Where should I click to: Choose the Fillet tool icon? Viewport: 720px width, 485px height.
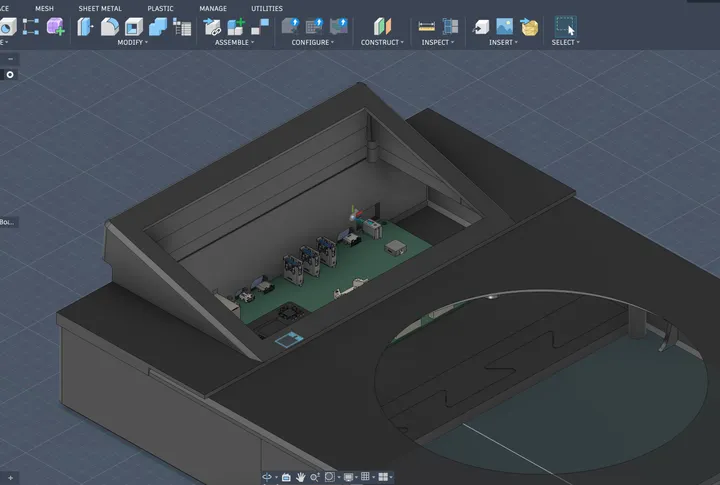pos(110,27)
